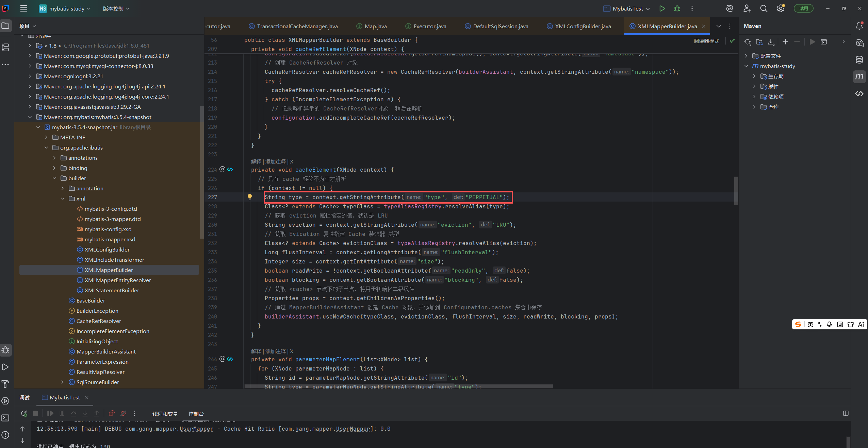Show hidden editor tabs dropdown chevron
Viewport: 868px width, 448px height.
(718, 26)
